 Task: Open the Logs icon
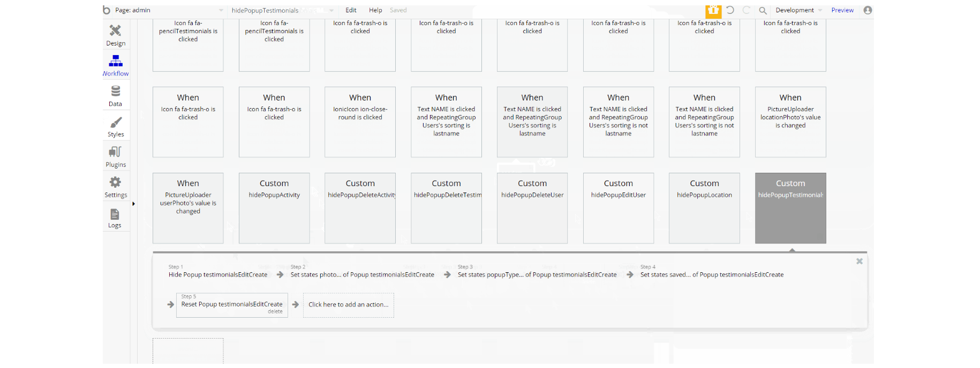click(115, 214)
